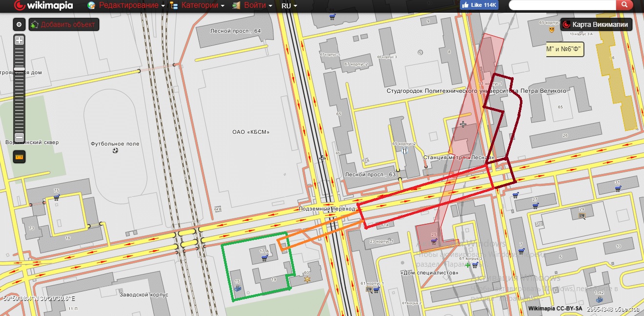This screenshot has height=316, width=644.
Task: Click the Wikimapia CC-BY-SA license link
Action: coord(555,309)
